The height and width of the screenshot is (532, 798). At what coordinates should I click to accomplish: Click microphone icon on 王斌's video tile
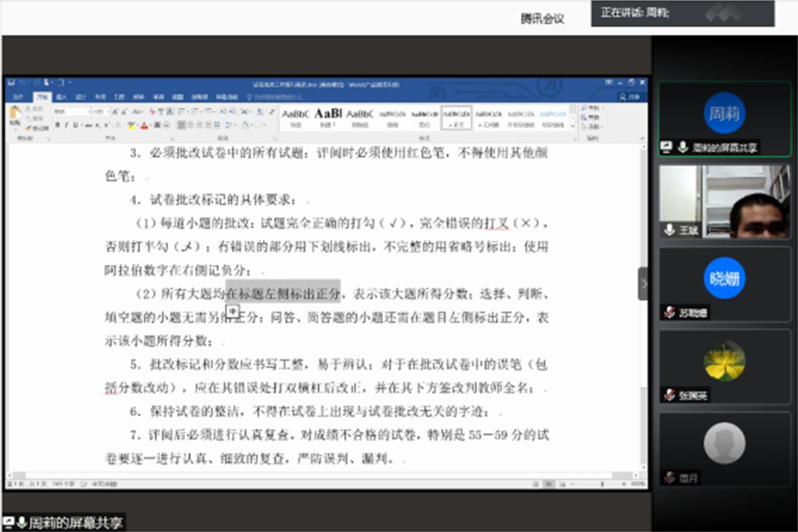[x=669, y=230]
